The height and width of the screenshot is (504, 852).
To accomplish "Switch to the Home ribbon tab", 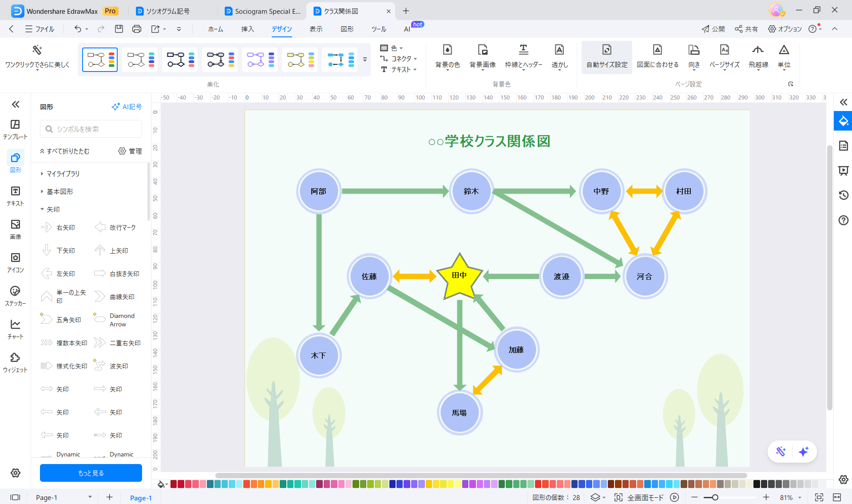I will pyautogui.click(x=216, y=29).
